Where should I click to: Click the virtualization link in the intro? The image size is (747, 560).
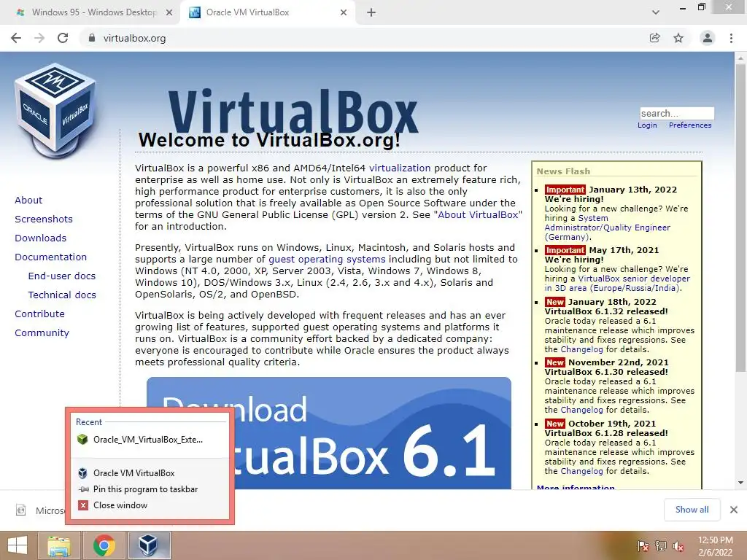click(400, 168)
